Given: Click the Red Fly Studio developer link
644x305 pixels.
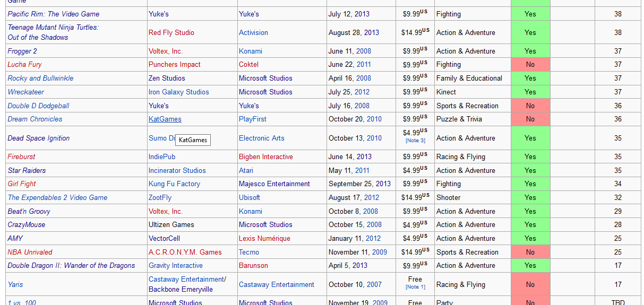Looking at the screenshot, I should pyautogui.click(x=171, y=32).
